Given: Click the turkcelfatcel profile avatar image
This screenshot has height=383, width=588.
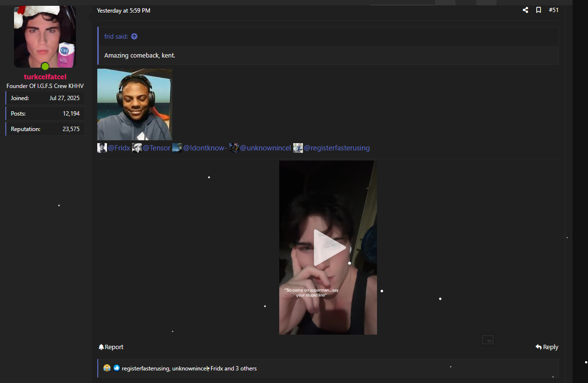Looking at the screenshot, I should 45,37.
